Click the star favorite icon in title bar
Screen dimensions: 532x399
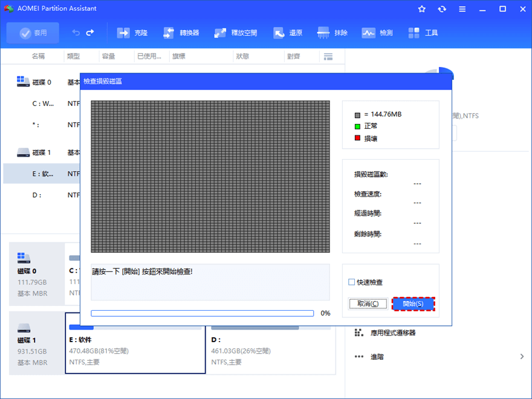[x=422, y=9]
